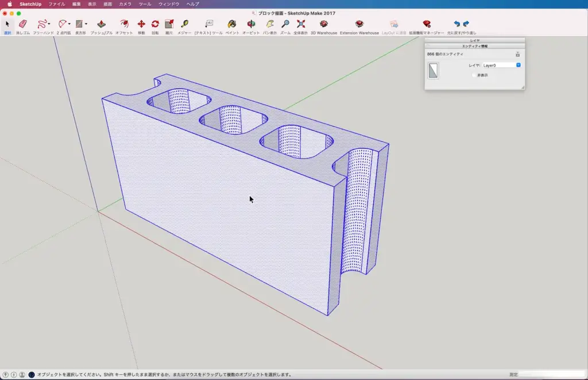The image size is (588, 380).
Task: Open the 描画 menu
Action: pos(107,4)
